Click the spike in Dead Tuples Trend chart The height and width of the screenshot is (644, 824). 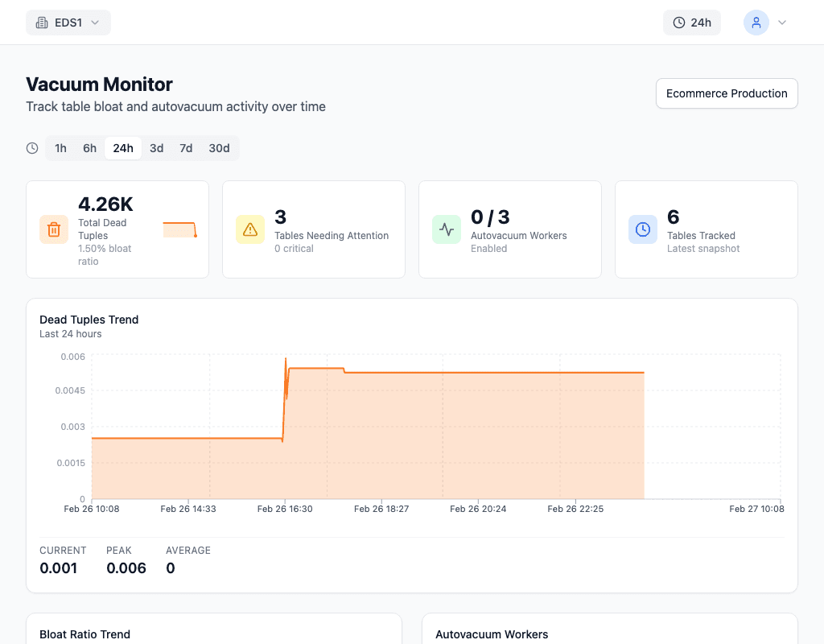pos(286,360)
